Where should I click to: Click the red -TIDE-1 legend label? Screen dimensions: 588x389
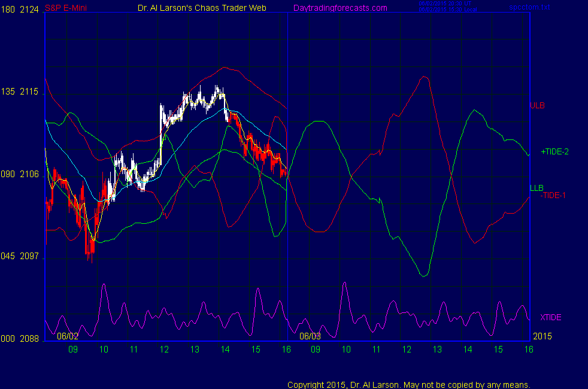[553, 195]
